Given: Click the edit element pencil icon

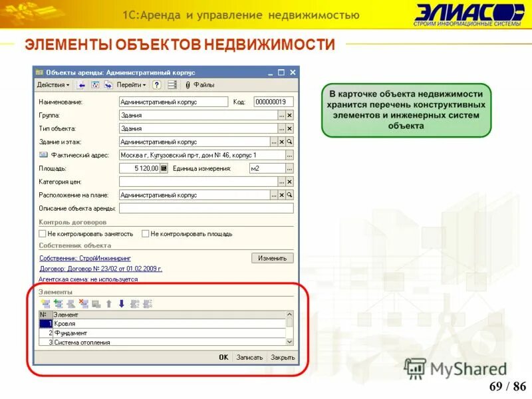Looking at the screenshot, I should tap(71, 304).
